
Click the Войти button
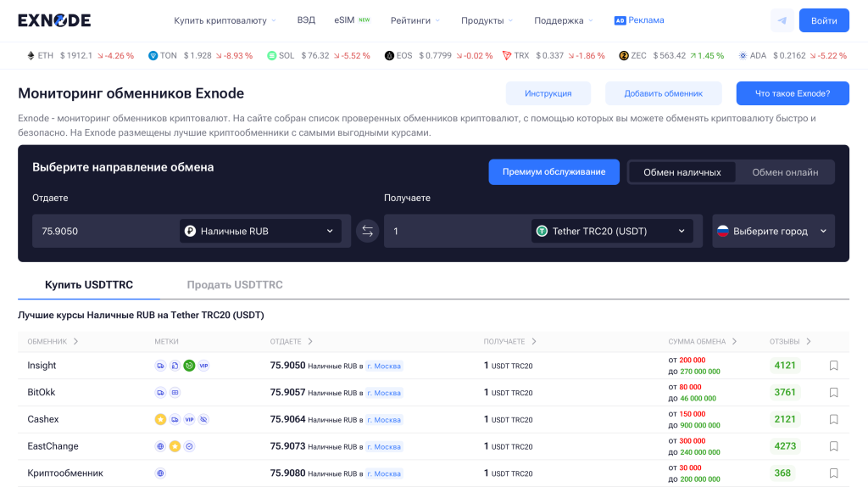pos(824,20)
